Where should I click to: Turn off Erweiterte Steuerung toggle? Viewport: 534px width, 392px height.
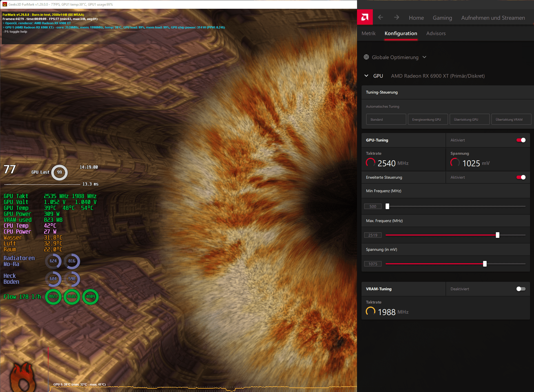coord(521,177)
